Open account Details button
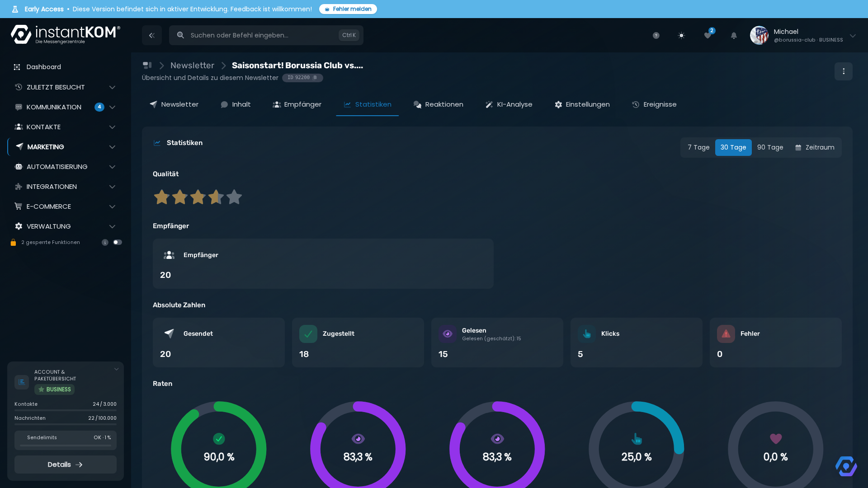Viewport: 868px width, 488px height. click(65, 465)
